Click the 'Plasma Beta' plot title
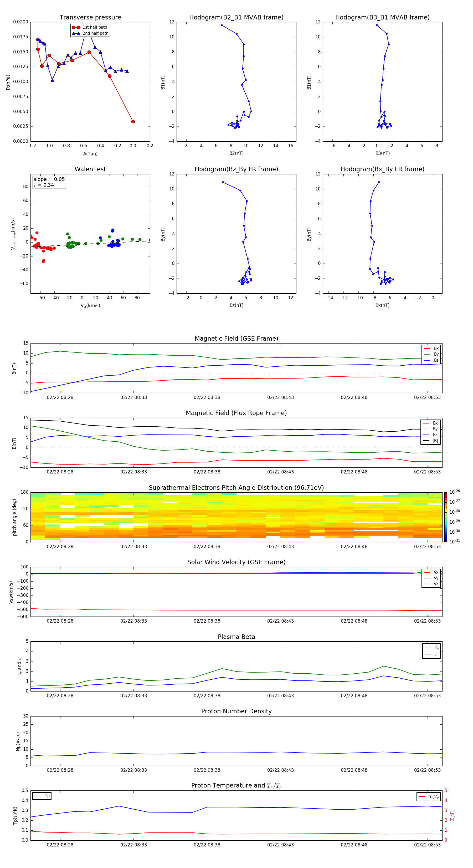This screenshot has height=868, width=473. 236,637
